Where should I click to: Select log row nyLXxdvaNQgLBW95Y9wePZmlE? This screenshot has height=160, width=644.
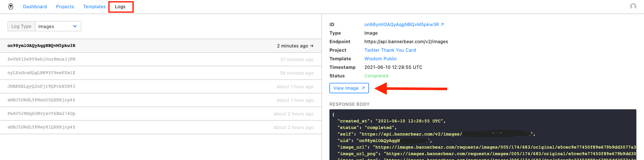tap(161, 73)
